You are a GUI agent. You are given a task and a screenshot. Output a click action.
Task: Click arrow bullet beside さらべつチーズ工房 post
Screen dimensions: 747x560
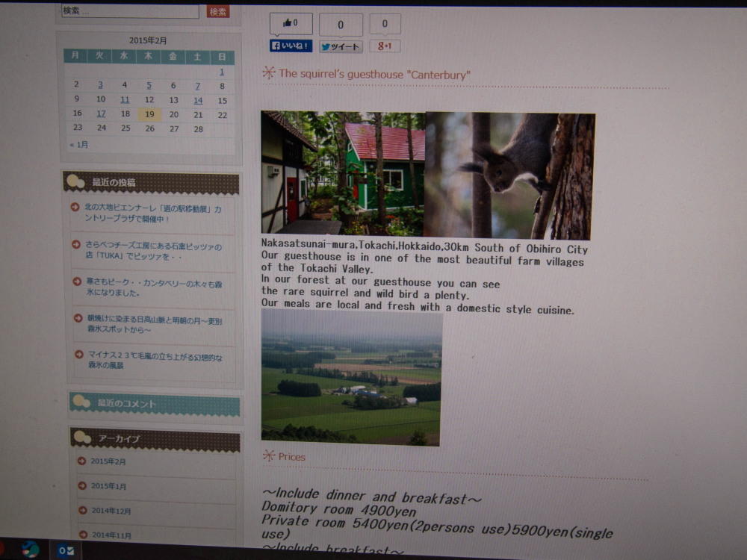75,244
